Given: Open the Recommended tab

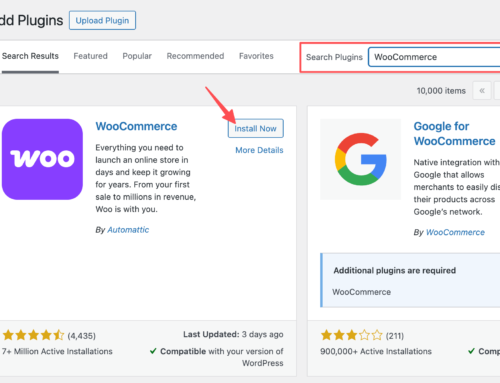Looking at the screenshot, I should coord(195,56).
